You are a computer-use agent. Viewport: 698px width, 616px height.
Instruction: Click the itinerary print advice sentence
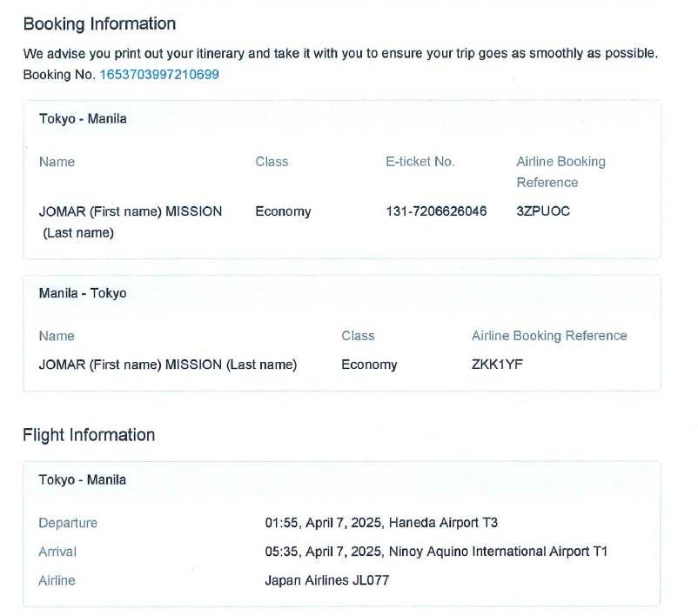340,54
